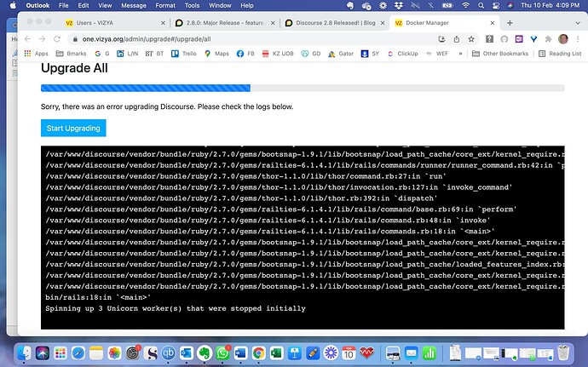Close the Docker Manager tab
This screenshot has height=367, width=588.
[493, 23]
